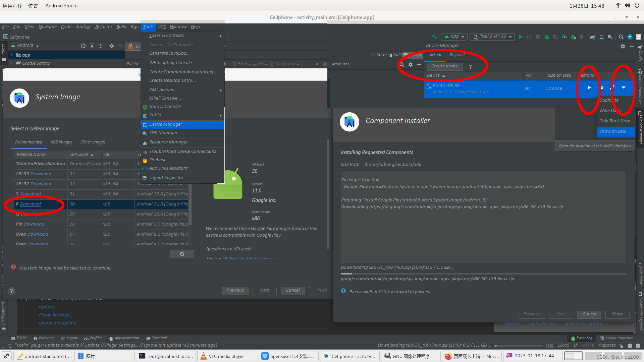Open the account avatar icon in toolbar
The height and width of the screenshot is (362, 644).
[639, 37]
